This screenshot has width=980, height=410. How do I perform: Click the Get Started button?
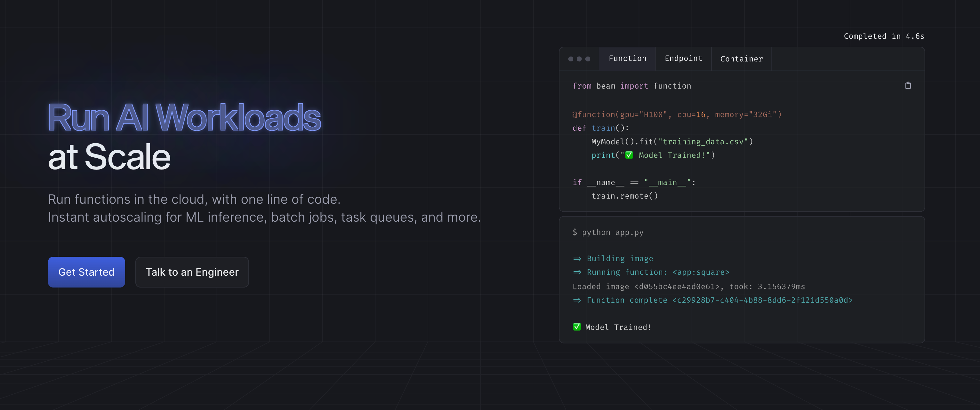pyautogui.click(x=86, y=272)
